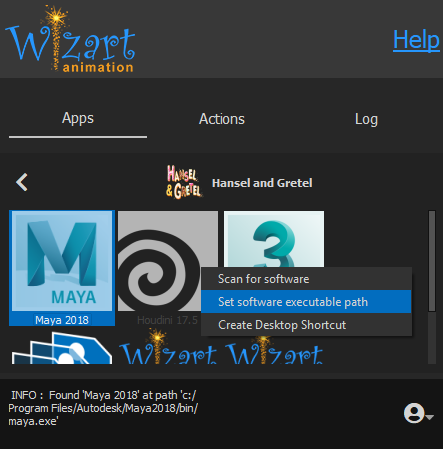Switch to the Apps tab
The height and width of the screenshot is (449, 443).
(78, 119)
